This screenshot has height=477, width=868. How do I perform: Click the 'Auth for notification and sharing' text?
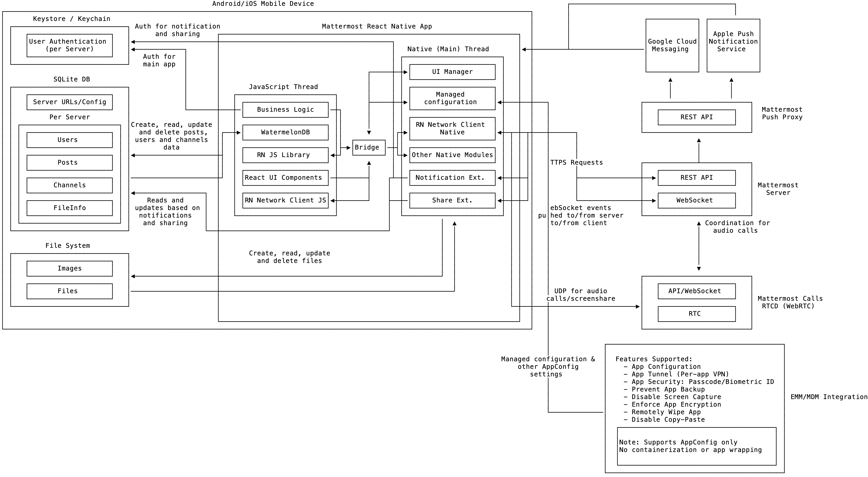178,30
